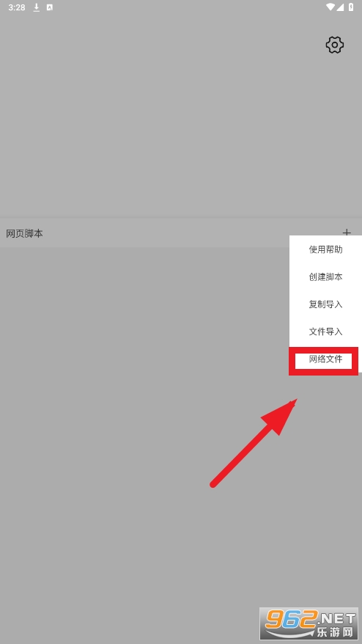This screenshot has height=644, width=362.
Task: Tap the download indicator in status bar
Action: coord(36,7)
